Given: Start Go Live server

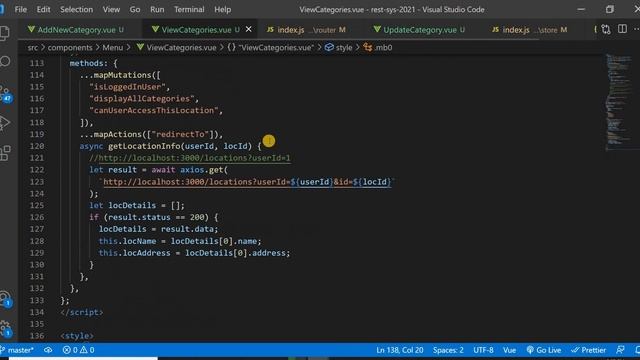Looking at the screenshot, I should click(544, 350).
